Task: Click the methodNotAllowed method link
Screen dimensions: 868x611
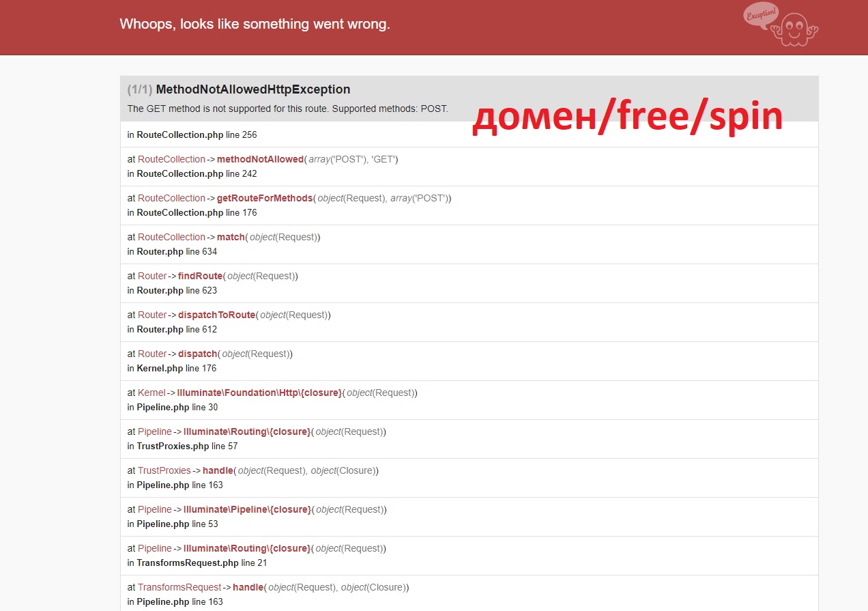Action: coord(260,159)
